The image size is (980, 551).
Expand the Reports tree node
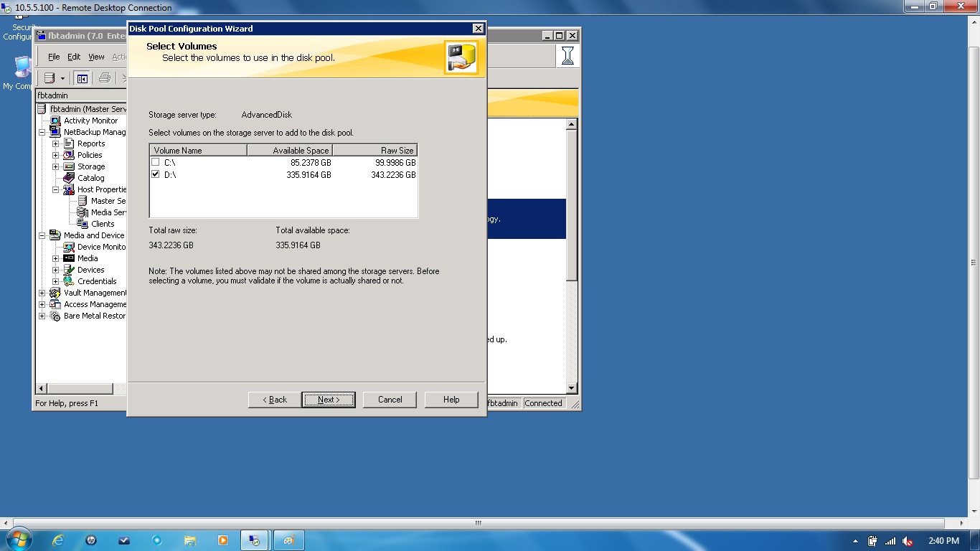click(55, 143)
